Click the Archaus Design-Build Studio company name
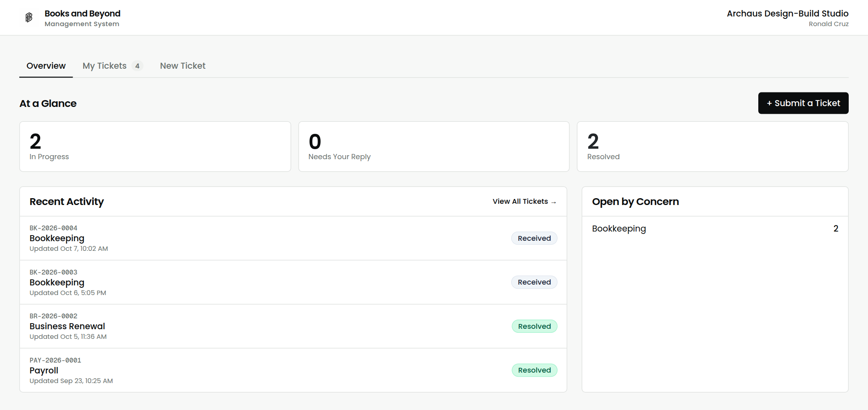Viewport: 868px width, 410px height. [x=788, y=14]
